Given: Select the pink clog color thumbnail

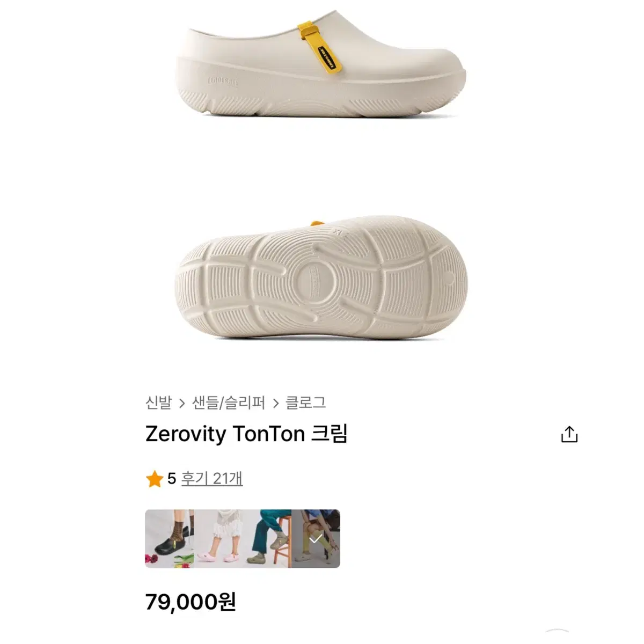Looking at the screenshot, I should [x=218, y=538].
